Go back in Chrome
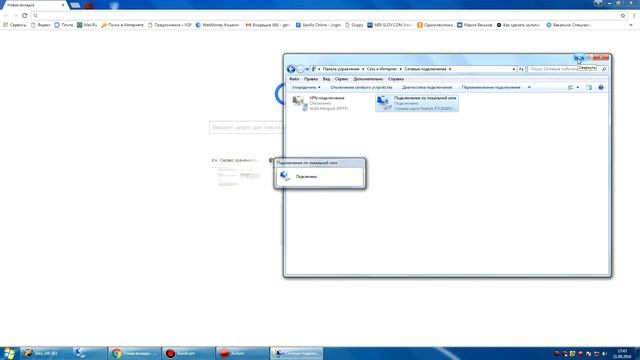 6,16
